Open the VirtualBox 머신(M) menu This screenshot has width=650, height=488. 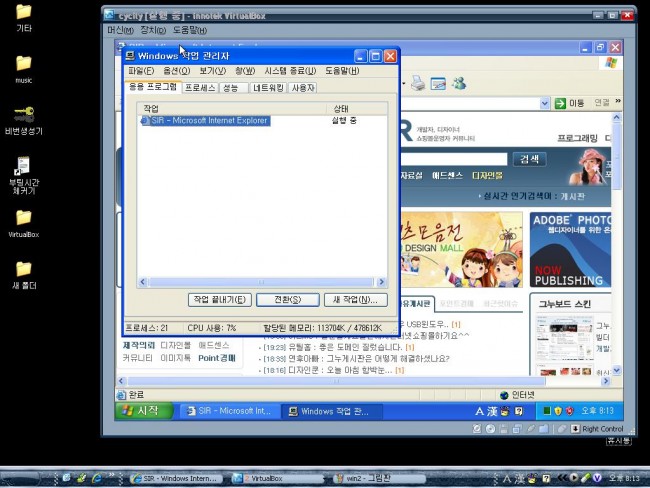click(120, 30)
